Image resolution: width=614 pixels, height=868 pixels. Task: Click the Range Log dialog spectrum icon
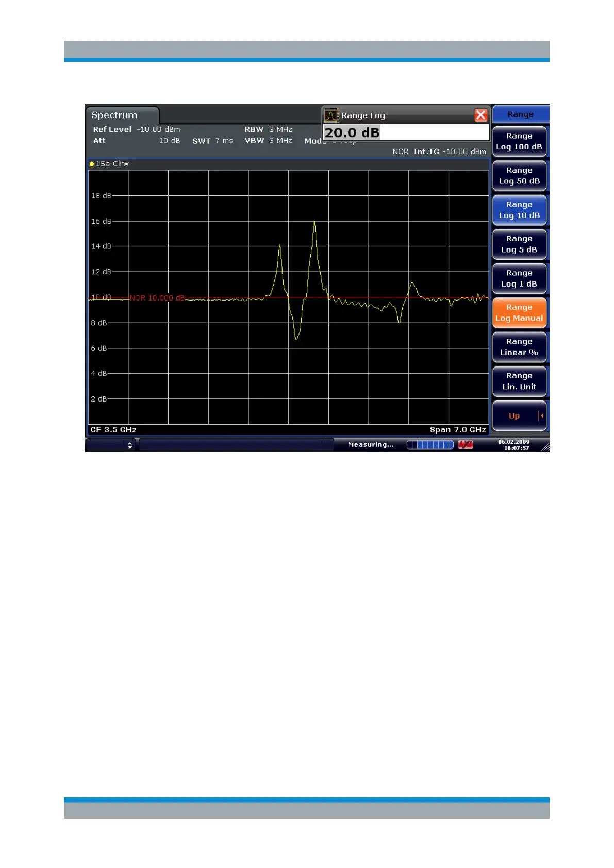(x=331, y=115)
